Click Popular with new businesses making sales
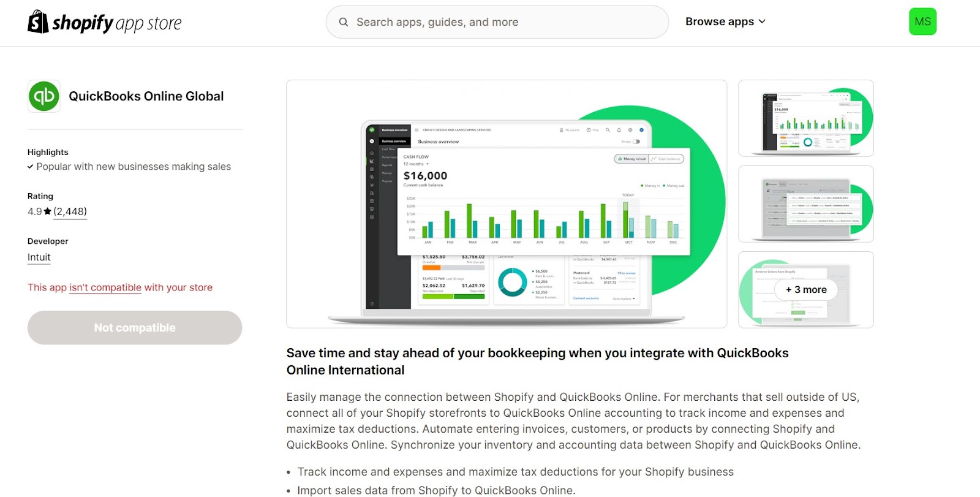 point(134,167)
